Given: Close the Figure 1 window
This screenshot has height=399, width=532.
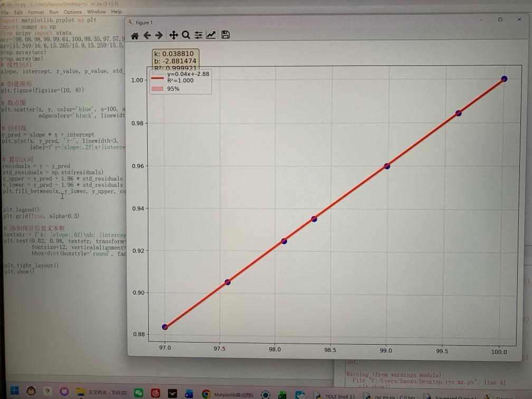Looking at the screenshot, I should pyautogui.click(x=519, y=20).
